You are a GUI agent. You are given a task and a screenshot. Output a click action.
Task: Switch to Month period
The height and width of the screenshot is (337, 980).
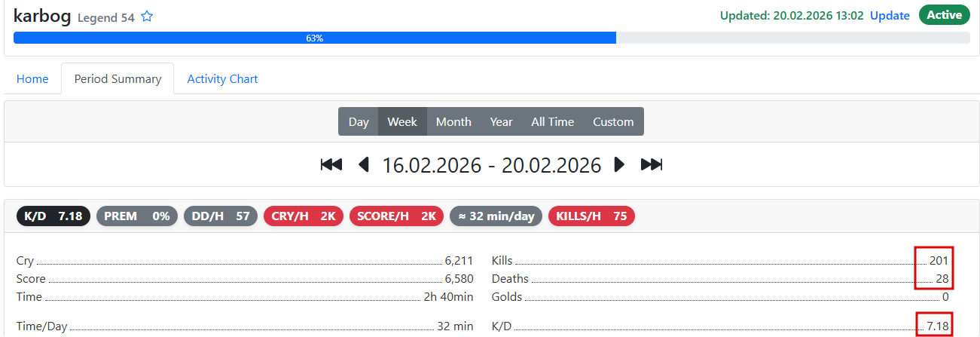click(453, 121)
